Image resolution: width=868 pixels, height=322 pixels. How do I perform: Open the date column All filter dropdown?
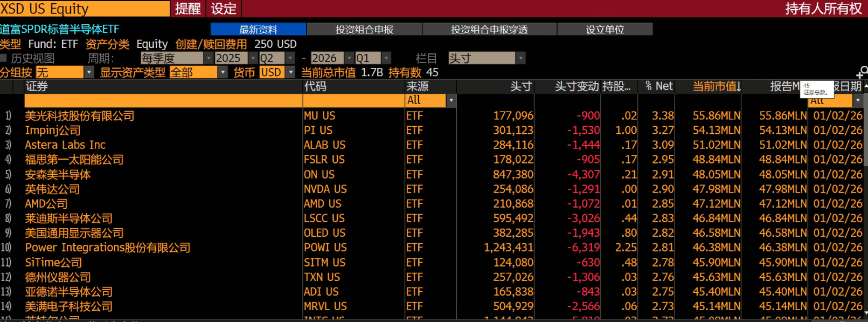point(858,100)
